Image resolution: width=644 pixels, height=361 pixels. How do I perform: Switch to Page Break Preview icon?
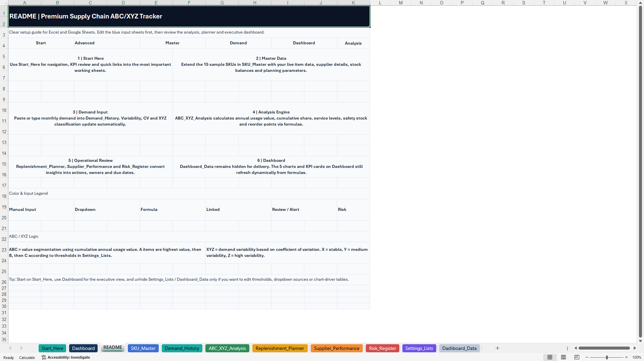click(577, 357)
